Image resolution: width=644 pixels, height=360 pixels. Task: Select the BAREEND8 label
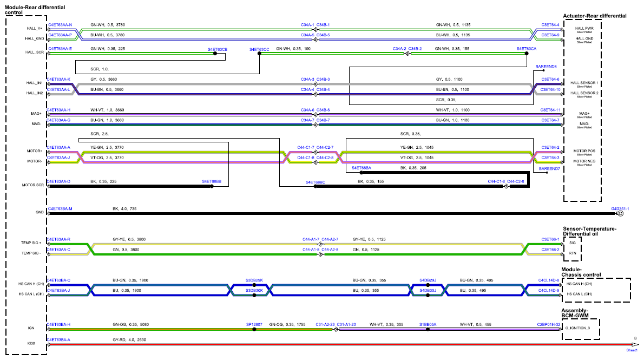[x=546, y=67]
